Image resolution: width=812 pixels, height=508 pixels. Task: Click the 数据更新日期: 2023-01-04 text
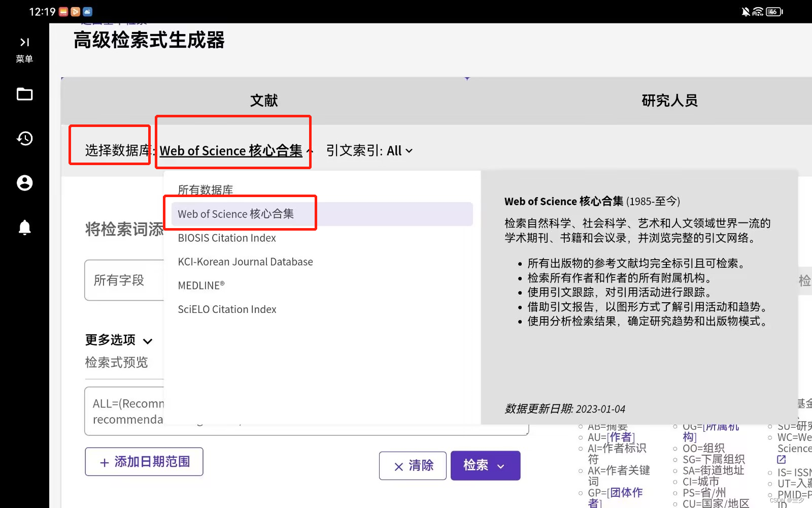tap(565, 409)
